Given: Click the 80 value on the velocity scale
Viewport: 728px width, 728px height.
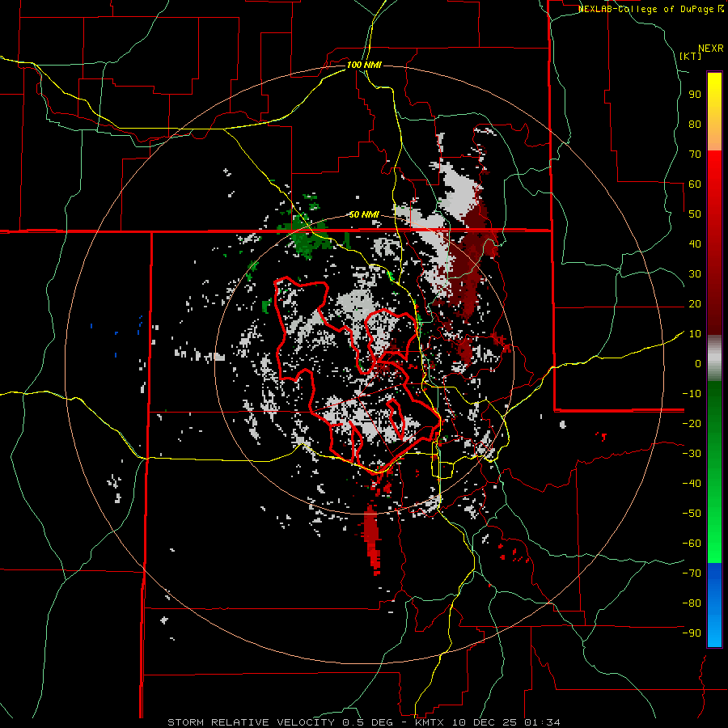Looking at the screenshot, I should [695, 124].
